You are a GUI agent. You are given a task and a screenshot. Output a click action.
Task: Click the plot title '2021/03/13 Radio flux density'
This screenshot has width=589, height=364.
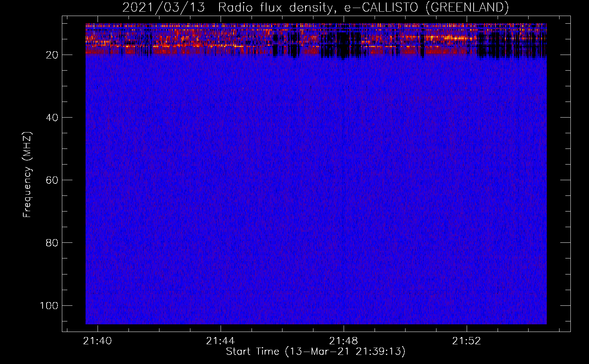click(315, 7)
